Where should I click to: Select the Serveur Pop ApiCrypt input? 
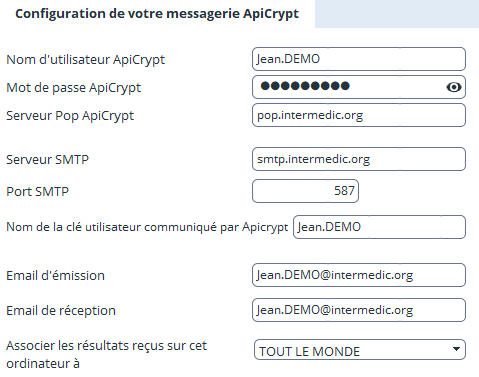tap(359, 115)
